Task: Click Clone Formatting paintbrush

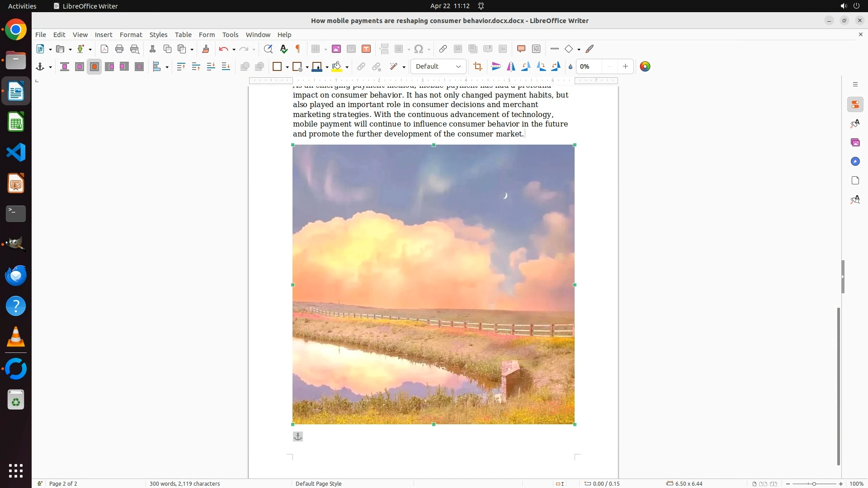Action: click(206, 49)
